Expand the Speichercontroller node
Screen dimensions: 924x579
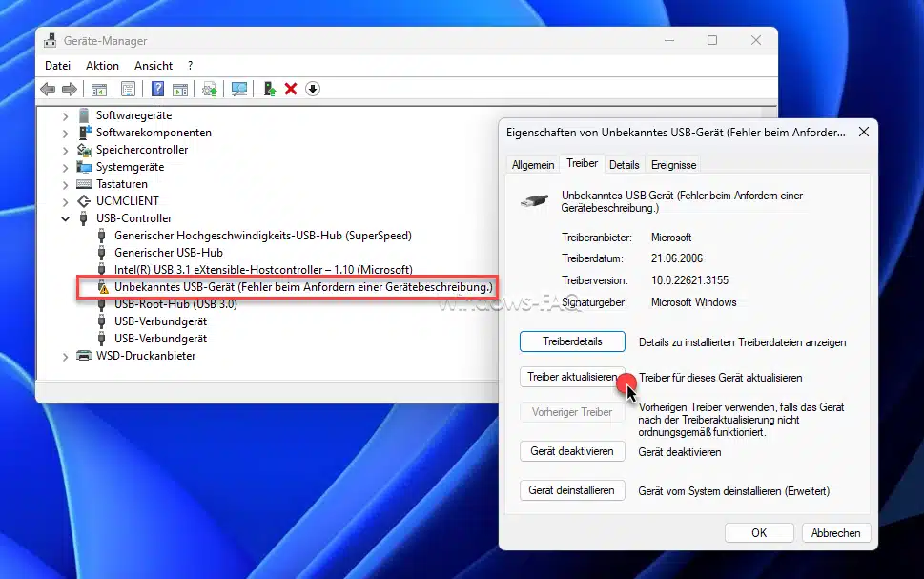click(65, 151)
